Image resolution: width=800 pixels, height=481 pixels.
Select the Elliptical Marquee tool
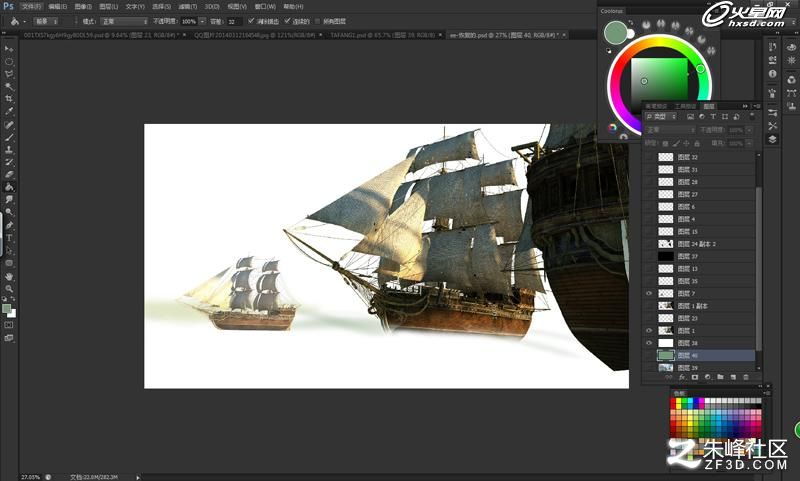9,61
